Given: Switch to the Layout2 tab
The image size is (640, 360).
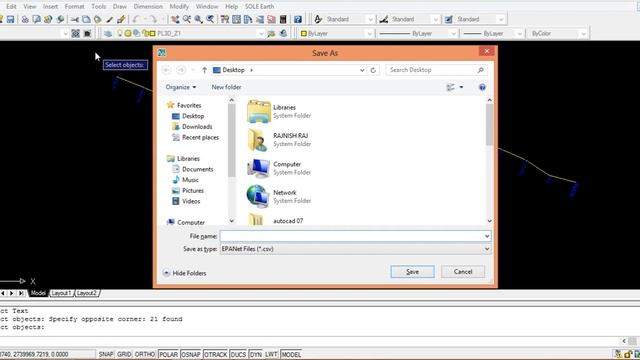Looking at the screenshot, I should tap(87, 293).
